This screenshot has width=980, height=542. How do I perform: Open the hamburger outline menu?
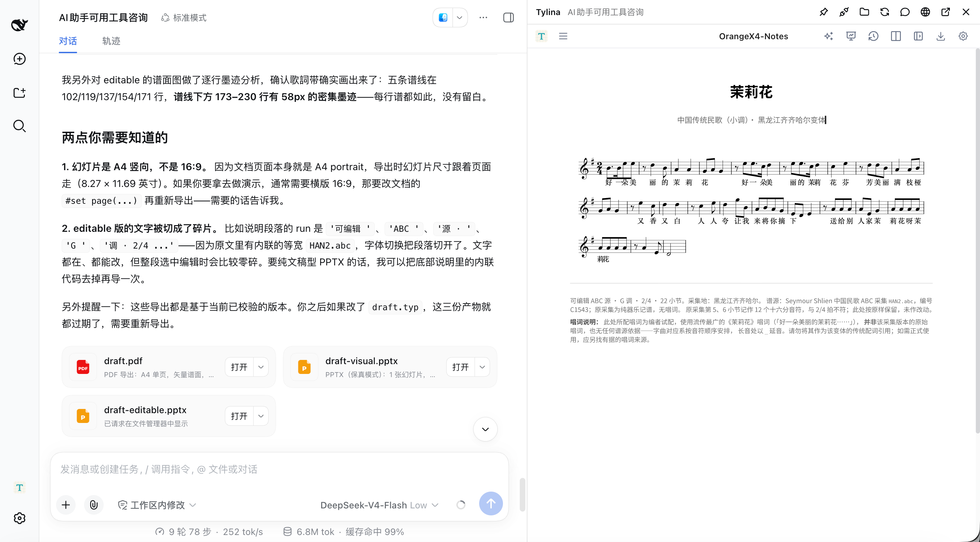click(x=563, y=36)
